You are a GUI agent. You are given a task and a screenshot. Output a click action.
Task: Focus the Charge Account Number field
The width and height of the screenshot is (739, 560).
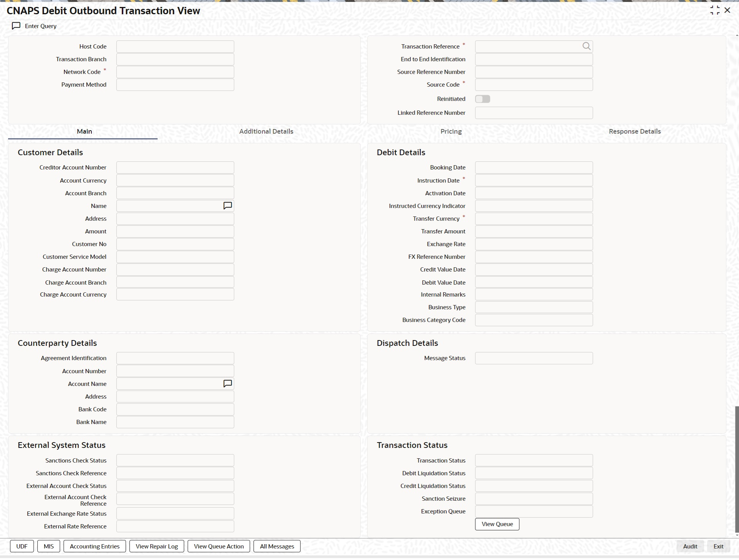(175, 270)
